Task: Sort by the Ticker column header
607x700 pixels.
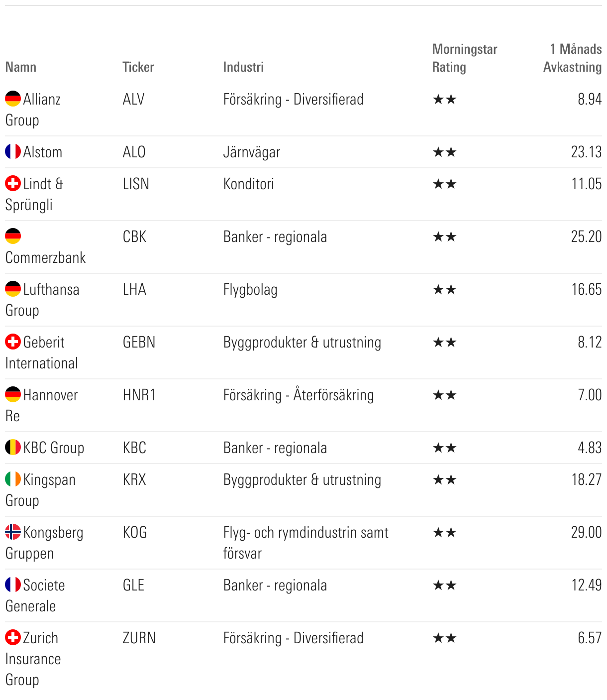Action: tap(138, 67)
